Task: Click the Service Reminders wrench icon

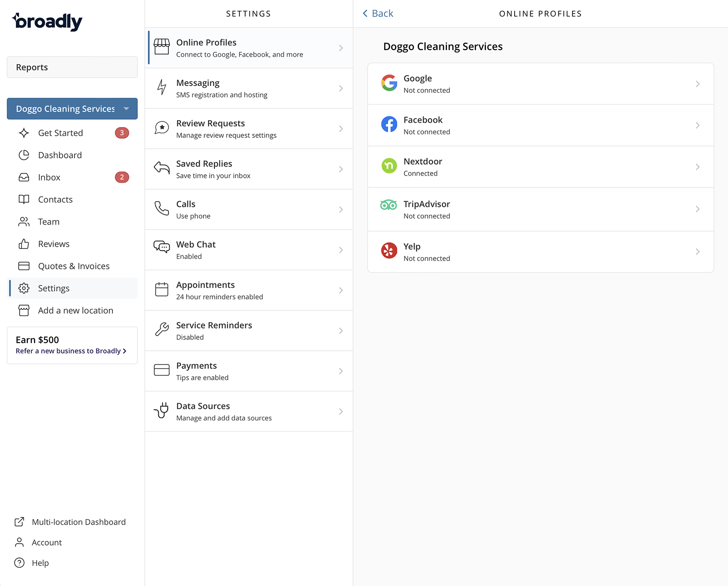Action: click(162, 329)
